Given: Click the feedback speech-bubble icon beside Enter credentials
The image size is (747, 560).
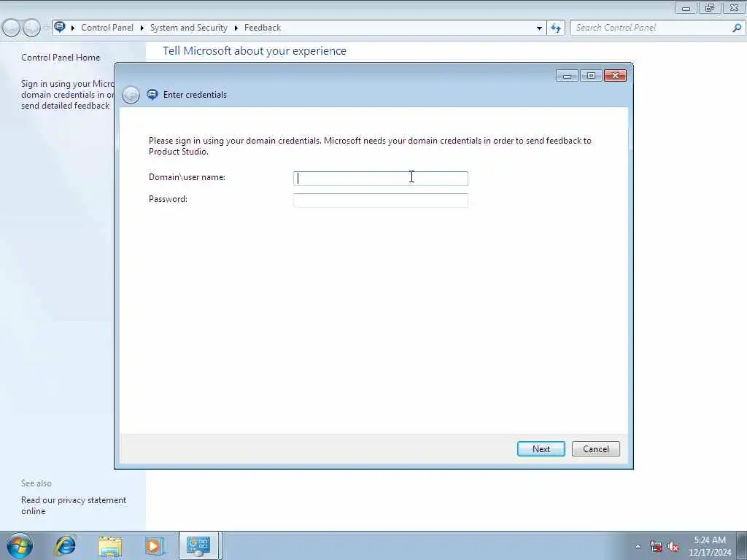Looking at the screenshot, I should click(x=152, y=94).
